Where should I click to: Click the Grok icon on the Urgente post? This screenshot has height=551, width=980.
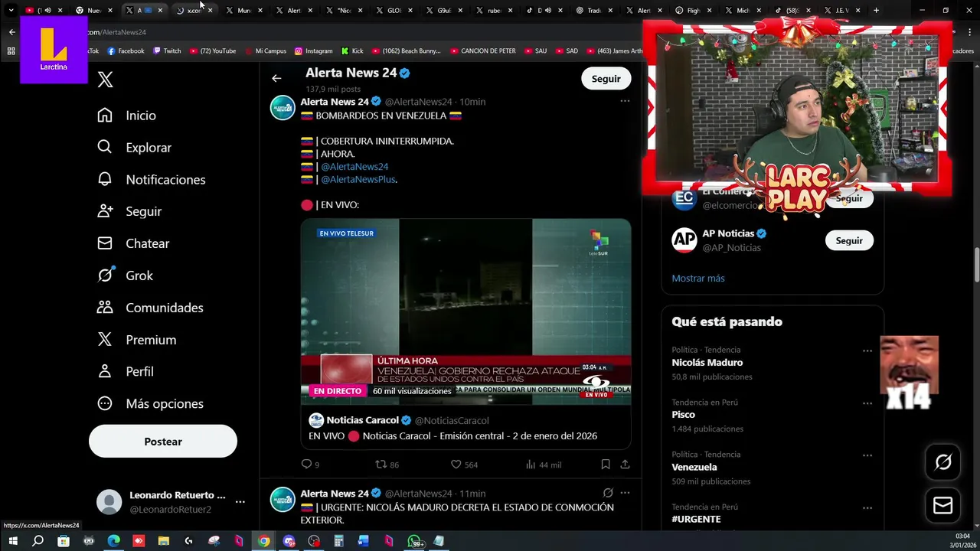[x=608, y=493]
